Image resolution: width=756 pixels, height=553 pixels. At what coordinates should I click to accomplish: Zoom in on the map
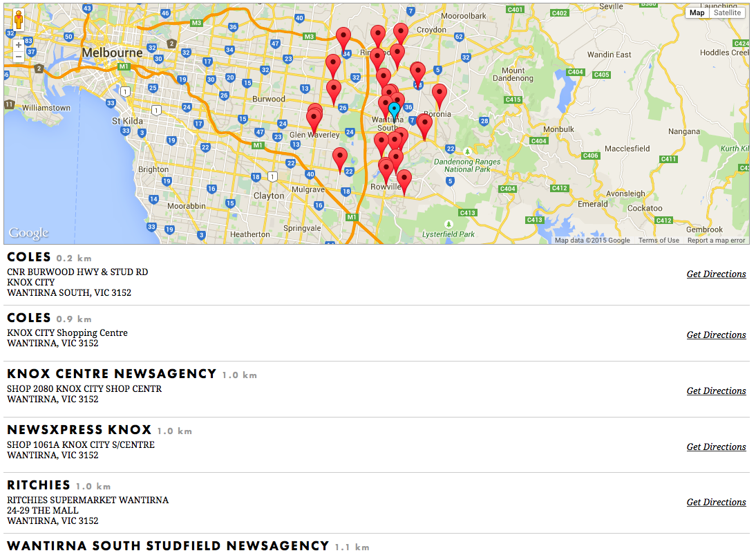coord(18,45)
